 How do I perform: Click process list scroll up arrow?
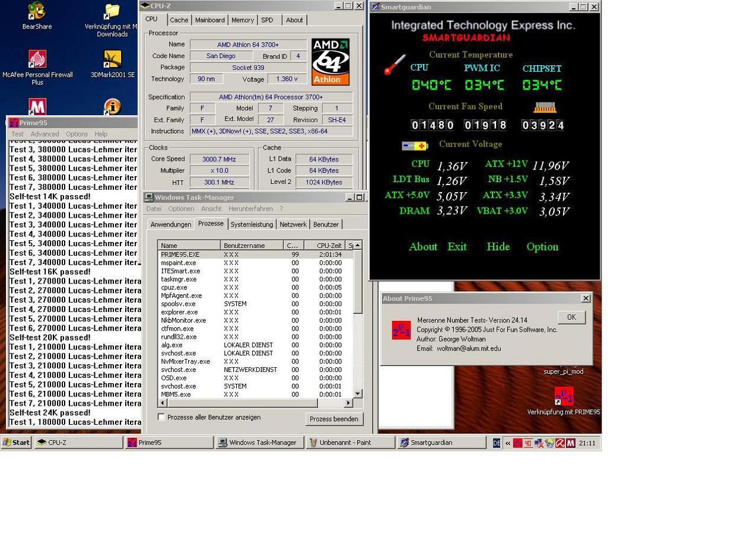click(x=358, y=245)
